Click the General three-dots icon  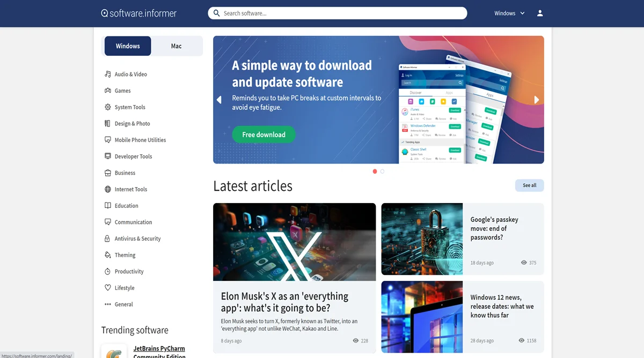pos(108,304)
